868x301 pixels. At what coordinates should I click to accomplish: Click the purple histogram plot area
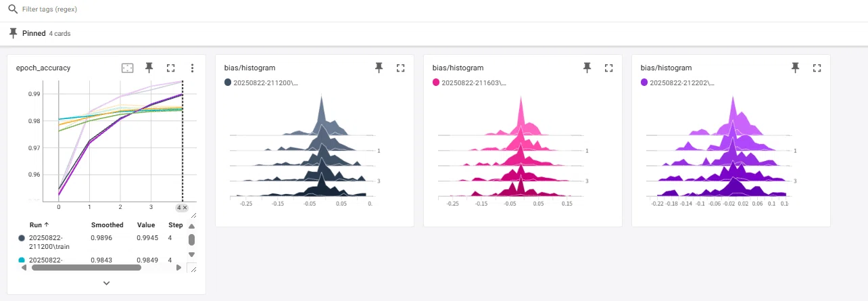[719, 146]
